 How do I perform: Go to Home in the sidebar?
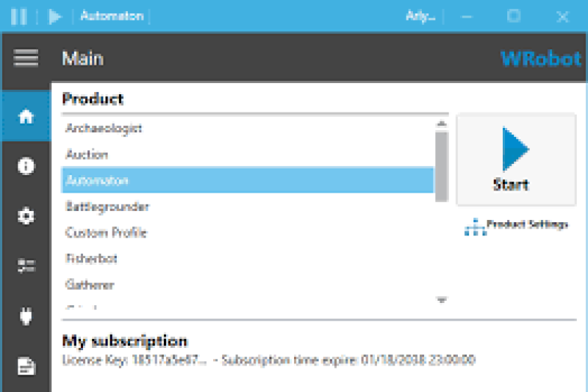pos(26,116)
